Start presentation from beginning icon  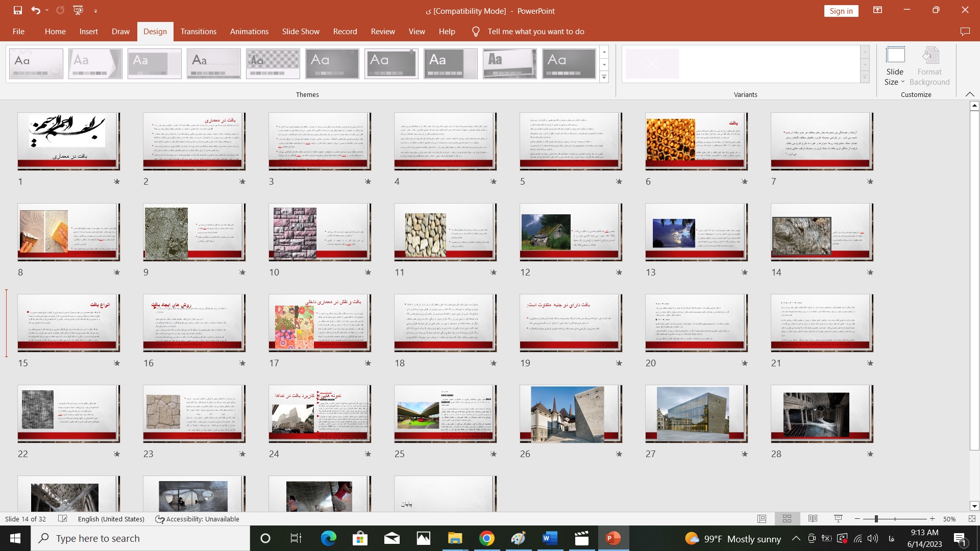click(78, 10)
